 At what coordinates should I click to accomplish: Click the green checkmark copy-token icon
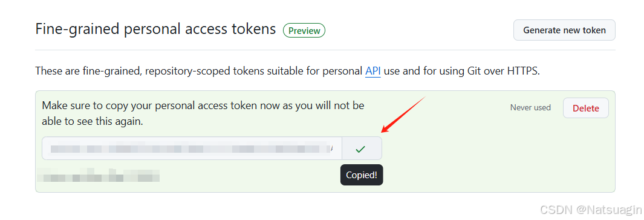(360, 148)
